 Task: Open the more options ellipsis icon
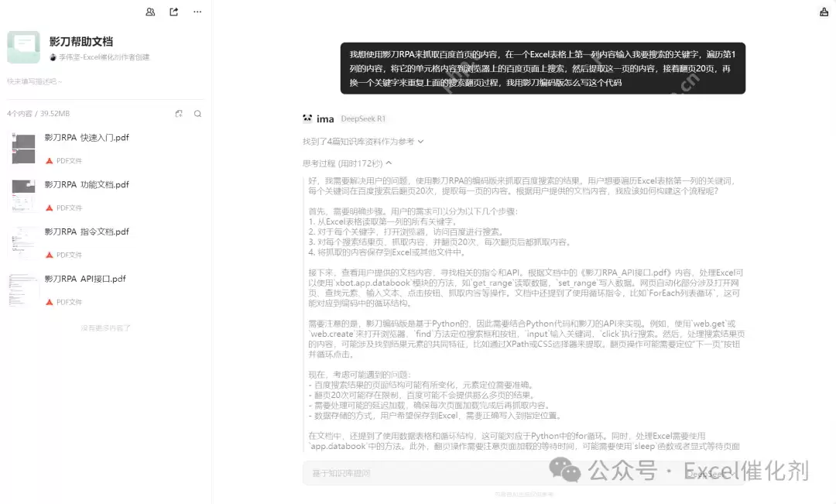197,11
